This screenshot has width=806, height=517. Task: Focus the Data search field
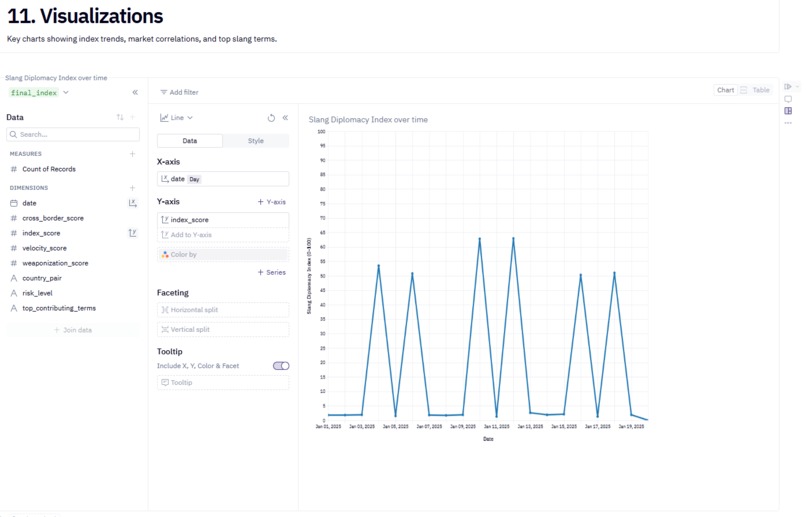pyautogui.click(x=73, y=134)
